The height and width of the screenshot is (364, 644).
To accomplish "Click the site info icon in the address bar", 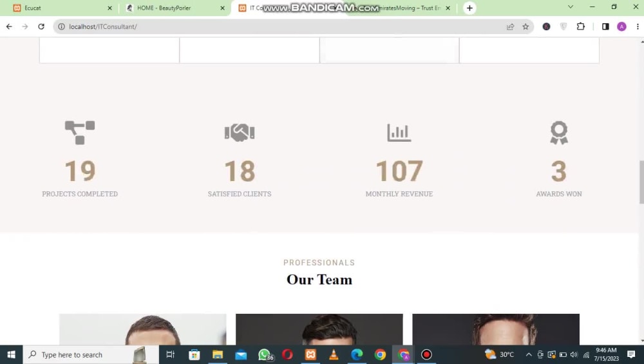I will click(x=61, y=26).
